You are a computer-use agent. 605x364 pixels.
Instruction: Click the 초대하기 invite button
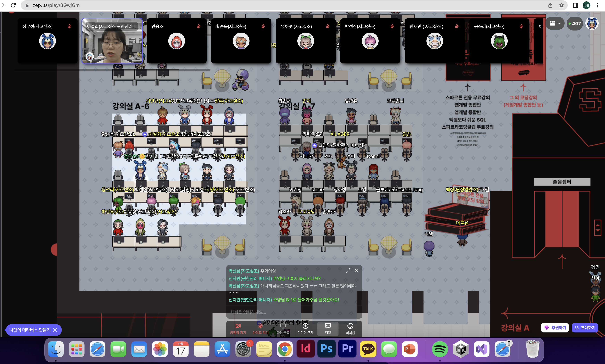(x=585, y=328)
